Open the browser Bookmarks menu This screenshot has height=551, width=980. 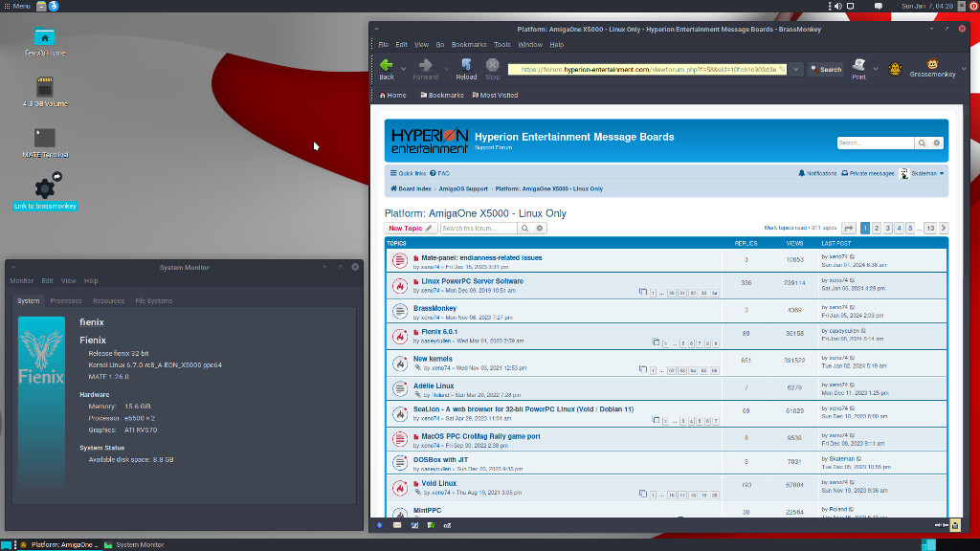(469, 45)
